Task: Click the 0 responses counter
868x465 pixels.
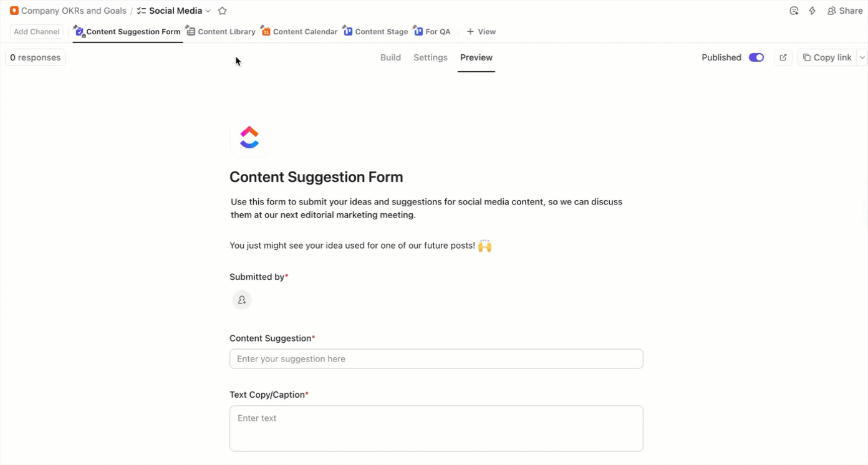Action: (35, 57)
